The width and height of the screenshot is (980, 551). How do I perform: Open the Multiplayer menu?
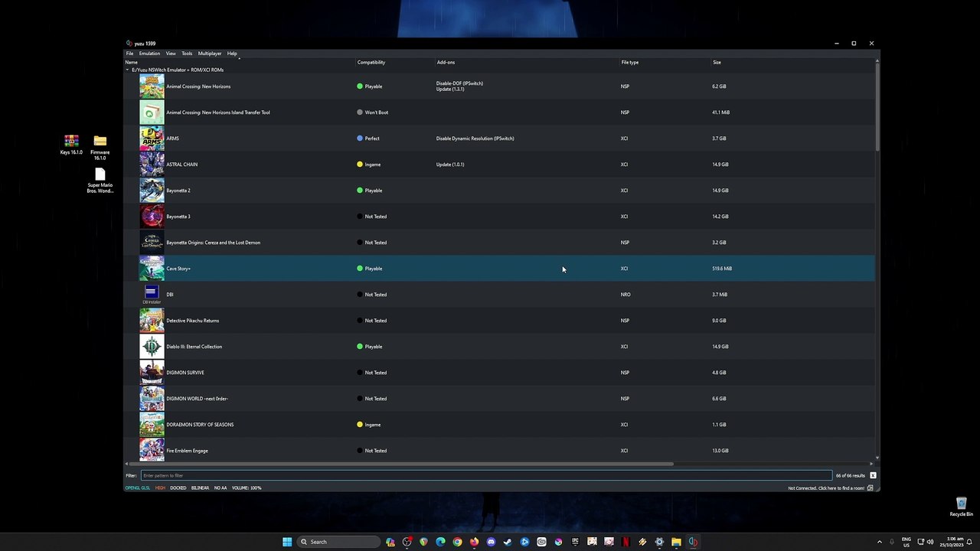210,54
